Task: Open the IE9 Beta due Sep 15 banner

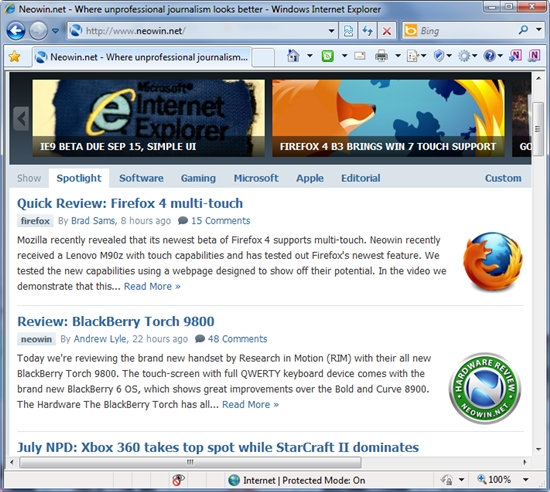Action: point(149,118)
